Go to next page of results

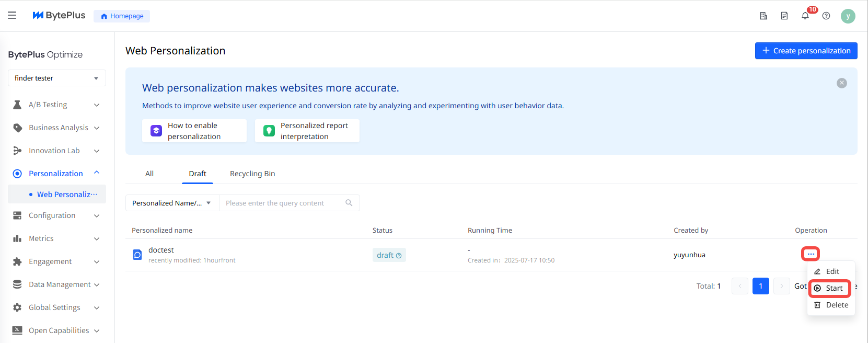click(782, 286)
